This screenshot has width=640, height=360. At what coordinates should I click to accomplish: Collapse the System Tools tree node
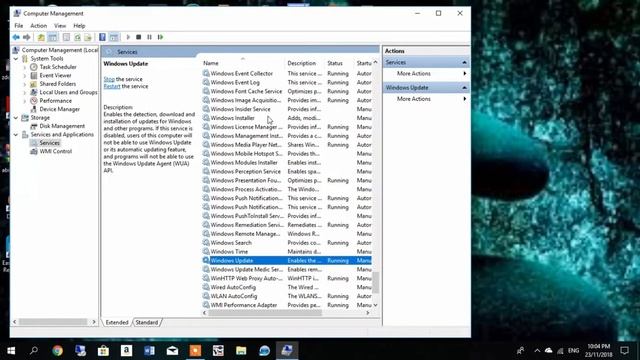pos(16,59)
